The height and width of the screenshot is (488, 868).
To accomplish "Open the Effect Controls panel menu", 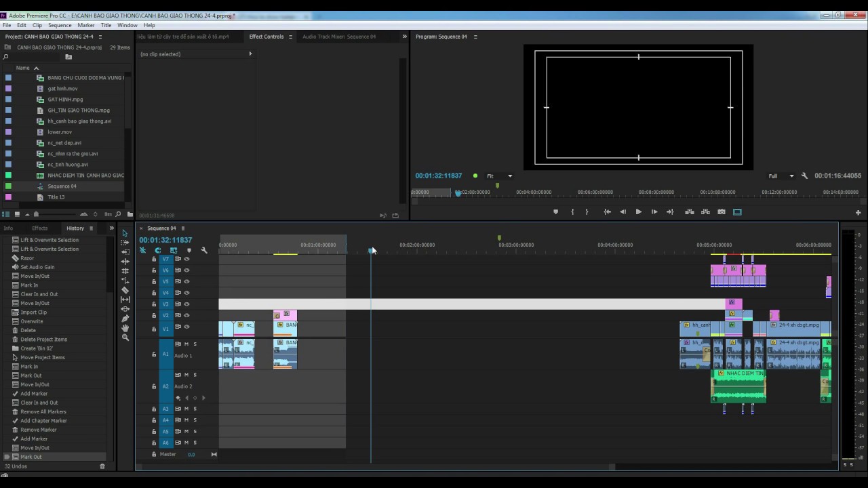I will coord(290,37).
